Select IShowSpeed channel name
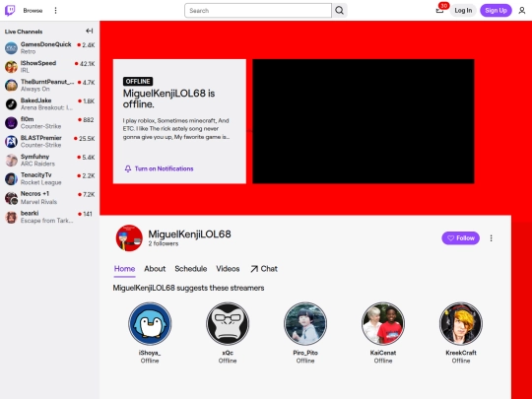Screen dimensions: 532x399 coord(38,63)
